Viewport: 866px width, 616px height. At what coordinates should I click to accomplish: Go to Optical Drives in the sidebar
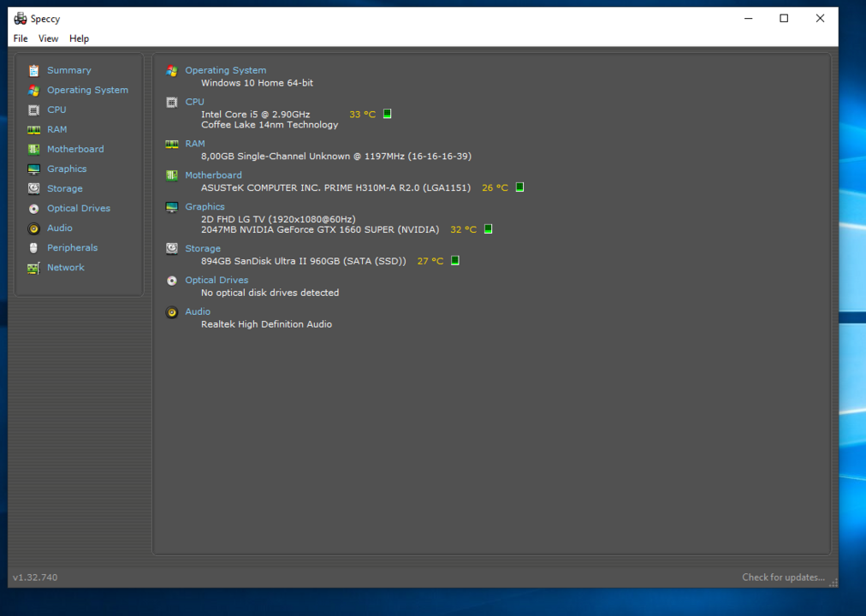pyautogui.click(x=79, y=208)
